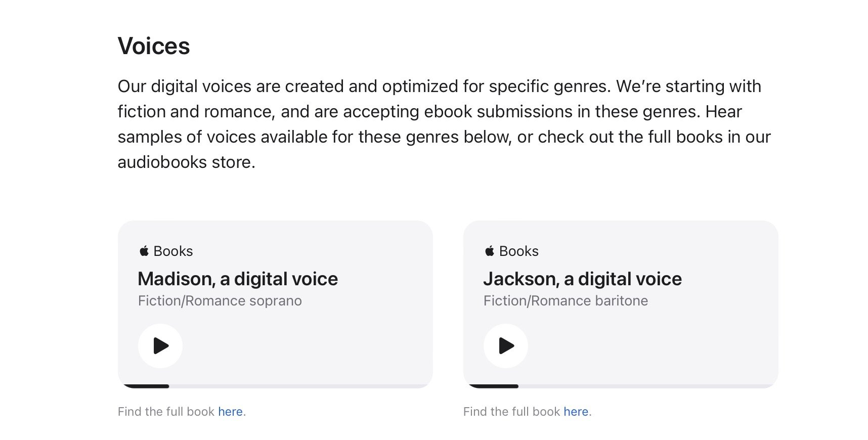Image resolution: width=868 pixels, height=440 pixels.
Task: Seek in Jackson sample progress bar
Action: tap(621, 386)
